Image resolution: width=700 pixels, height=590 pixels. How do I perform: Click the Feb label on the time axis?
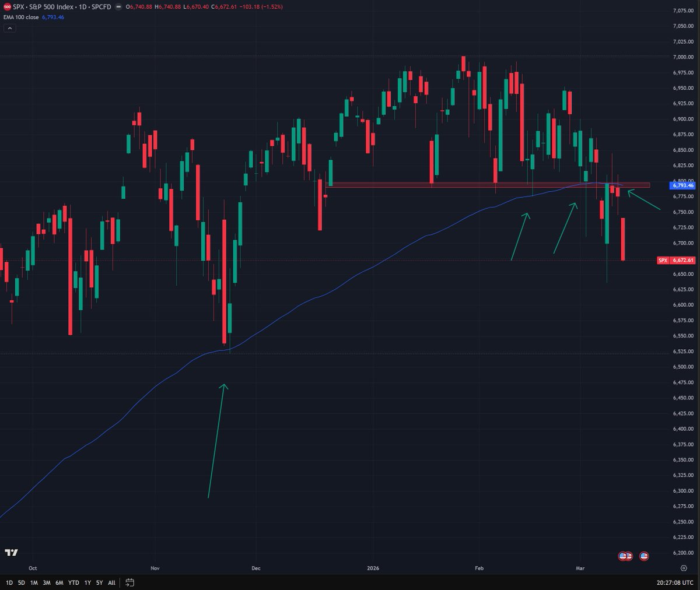(480, 568)
